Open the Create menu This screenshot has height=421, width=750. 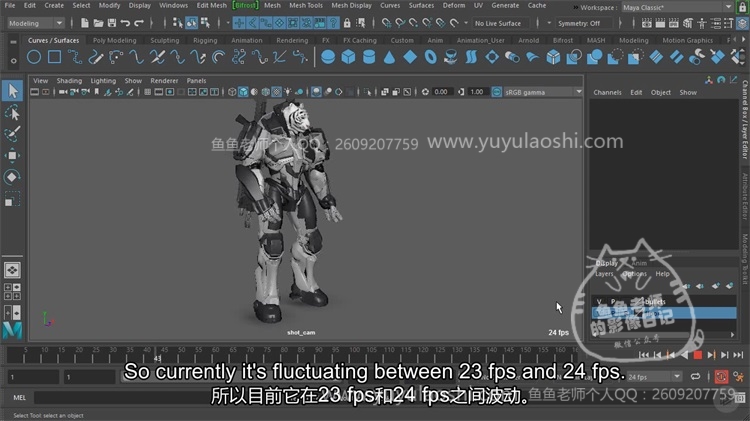tap(54, 5)
